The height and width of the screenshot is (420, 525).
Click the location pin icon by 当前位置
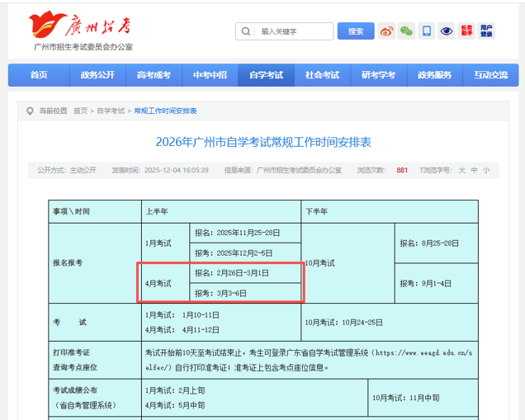[x=31, y=111]
